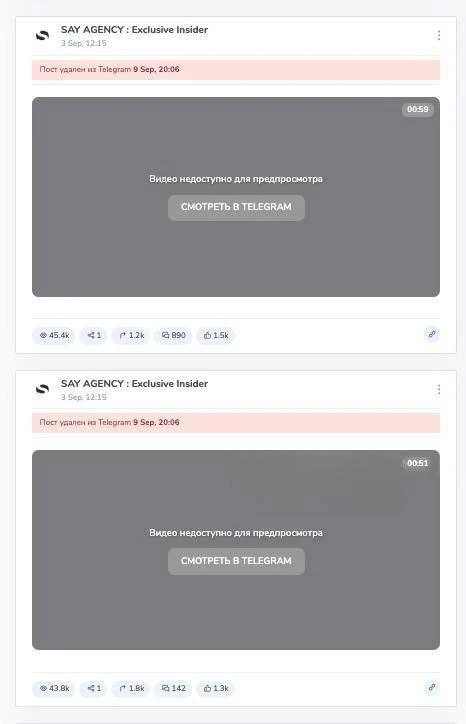Click the 1.8k forwards counter
The width and height of the screenshot is (466, 724).
tap(132, 688)
